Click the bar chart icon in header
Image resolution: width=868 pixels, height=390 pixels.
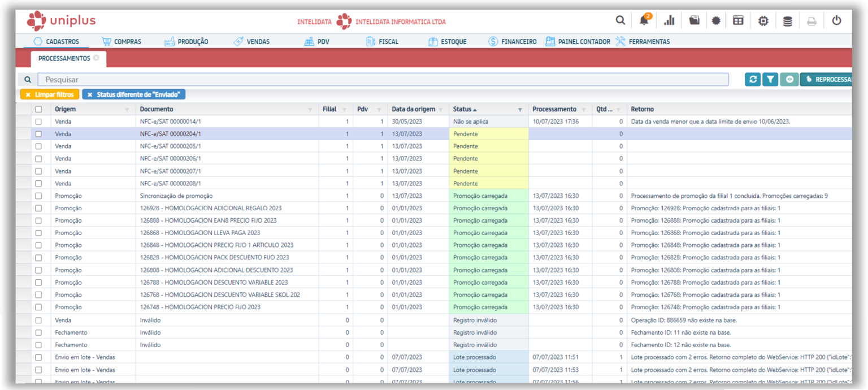point(669,21)
